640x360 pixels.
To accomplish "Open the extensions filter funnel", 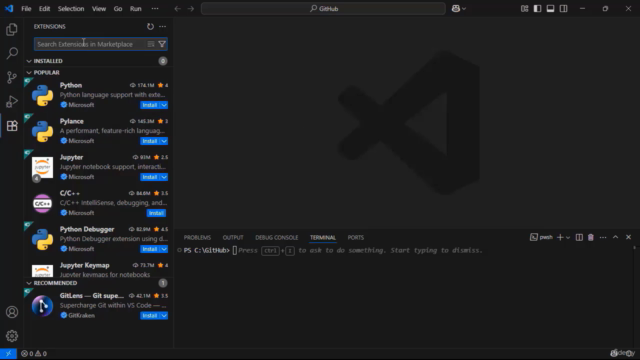I will (162, 44).
